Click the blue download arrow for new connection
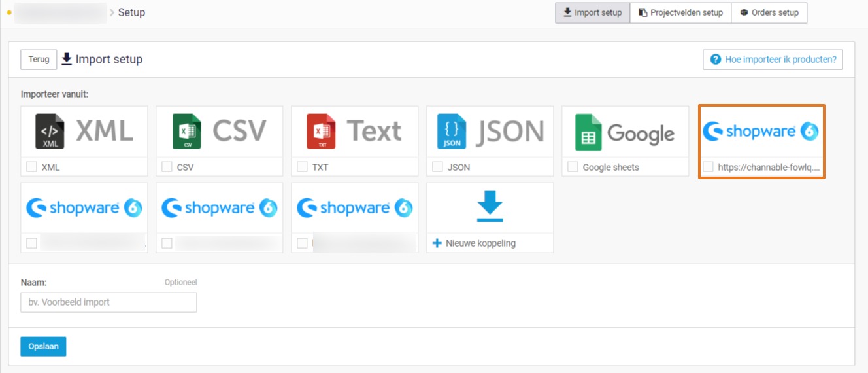The height and width of the screenshot is (373, 868). click(x=490, y=208)
